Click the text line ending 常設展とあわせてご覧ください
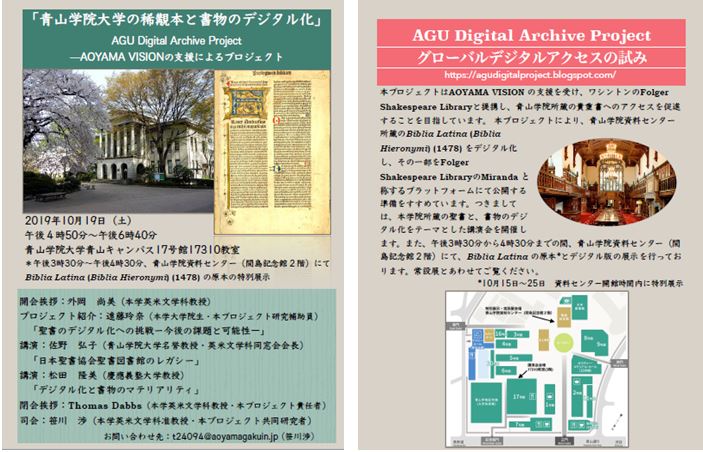Viewport: 703px width, 452px height. (x=460, y=271)
